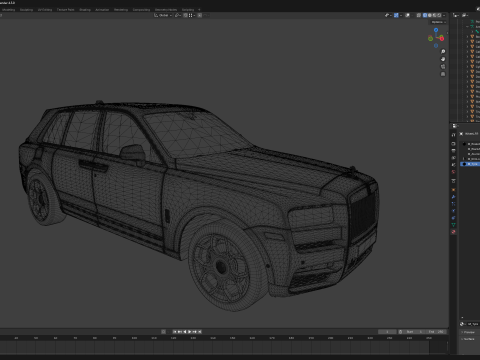The width and height of the screenshot is (480, 360).
Task: Switch to the Sculpting workspace tab
Action: tap(26, 10)
